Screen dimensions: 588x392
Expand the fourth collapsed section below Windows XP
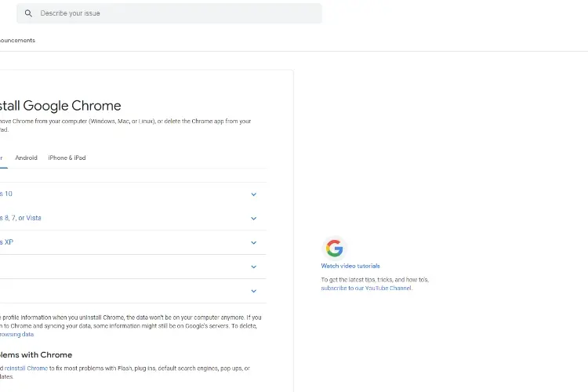point(253,267)
